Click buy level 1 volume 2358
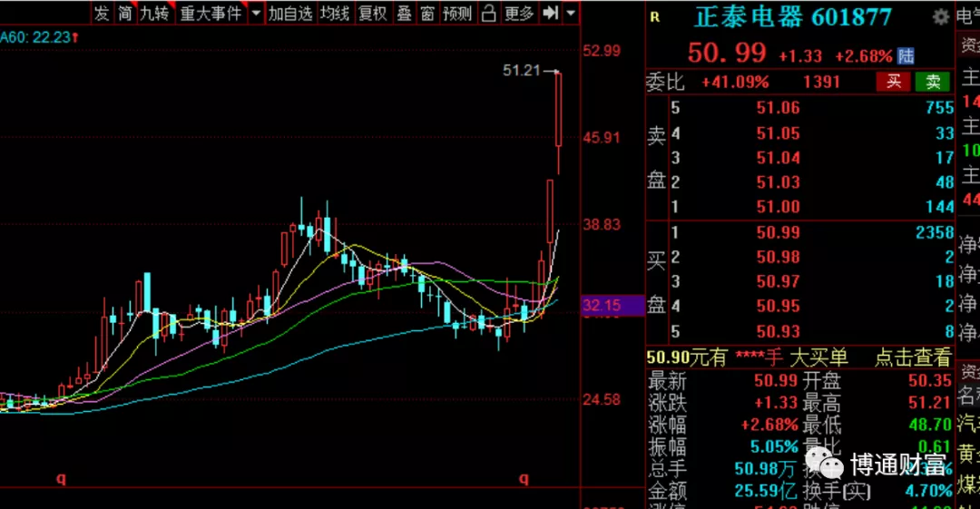Screen dimensions: 980x509 (935, 232)
